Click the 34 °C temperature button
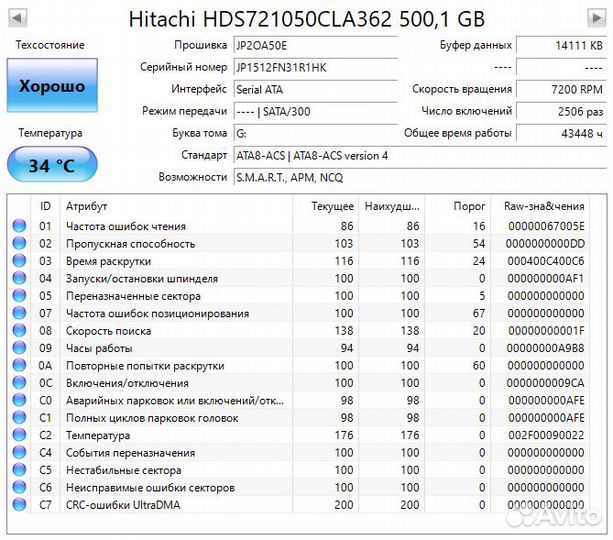Viewport: 613px width, 540px height. click(52, 165)
